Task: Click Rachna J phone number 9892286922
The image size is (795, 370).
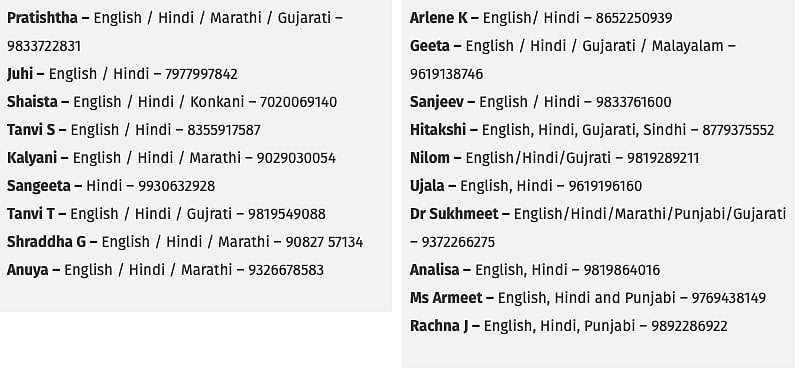Action: pyautogui.click(x=689, y=326)
